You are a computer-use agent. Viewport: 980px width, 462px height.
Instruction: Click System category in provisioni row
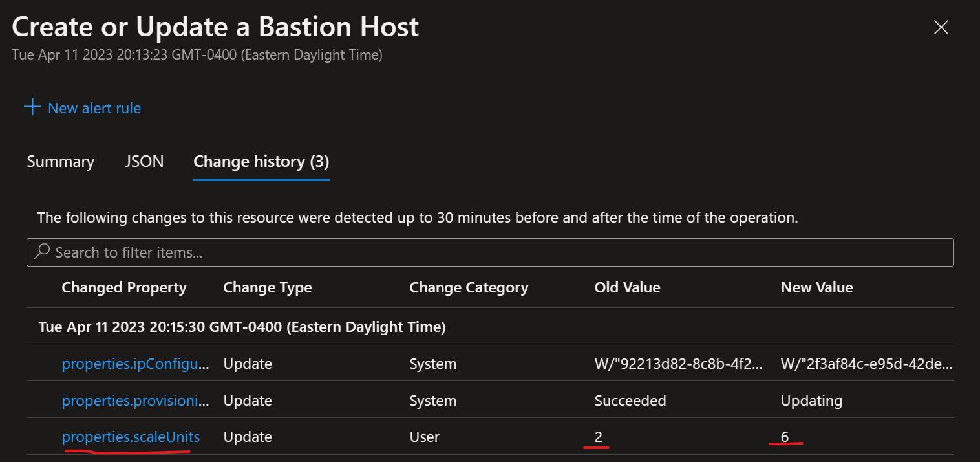click(x=432, y=401)
